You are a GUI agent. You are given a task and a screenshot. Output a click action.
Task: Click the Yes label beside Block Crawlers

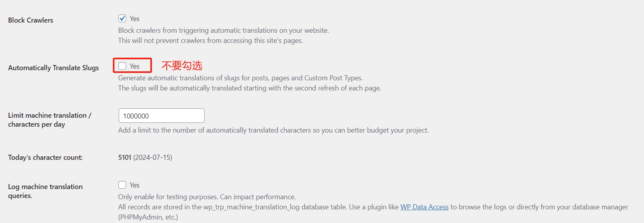[x=135, y=19]
